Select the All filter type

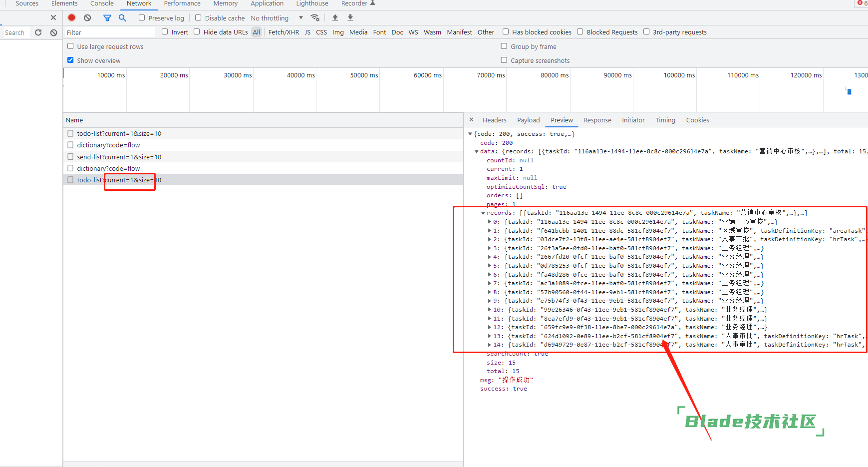(257, 32)
